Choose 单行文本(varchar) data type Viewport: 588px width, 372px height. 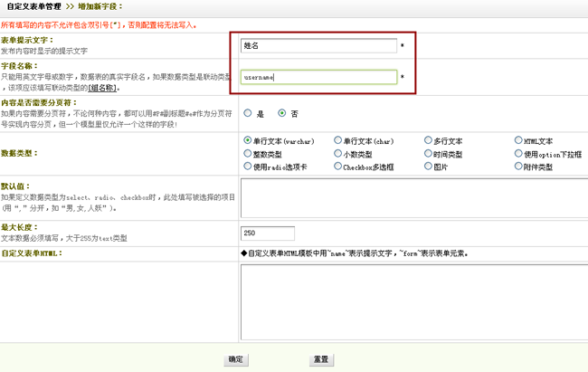click(247, 141)
